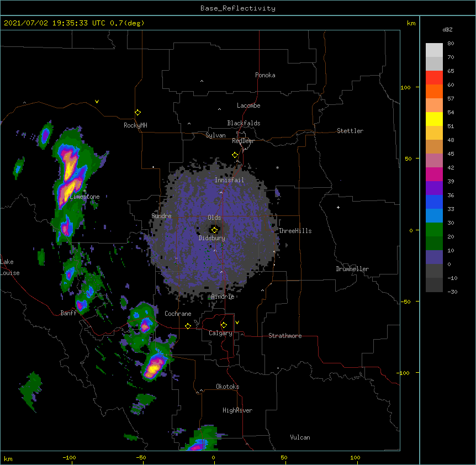Image resolution: width=476 pixels, height=465 pixels.
Task: Click the yellow v marker northeast of Calgary
Action: pyautogui.click(x=237, y=323)
